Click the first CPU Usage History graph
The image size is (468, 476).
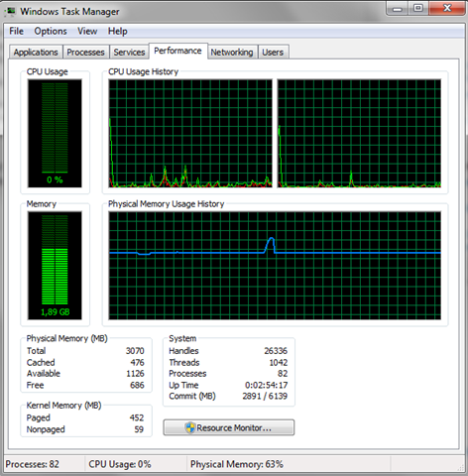190,133
